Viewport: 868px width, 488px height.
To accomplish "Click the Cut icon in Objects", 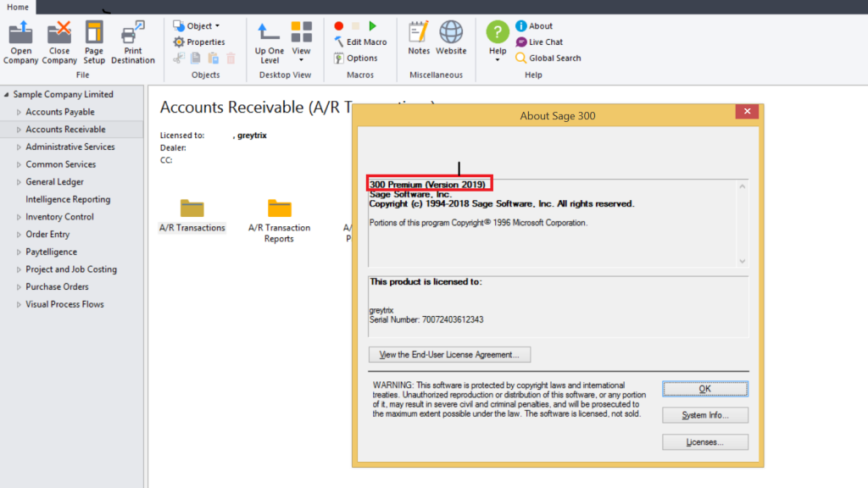I will click(x=179, y=58).
